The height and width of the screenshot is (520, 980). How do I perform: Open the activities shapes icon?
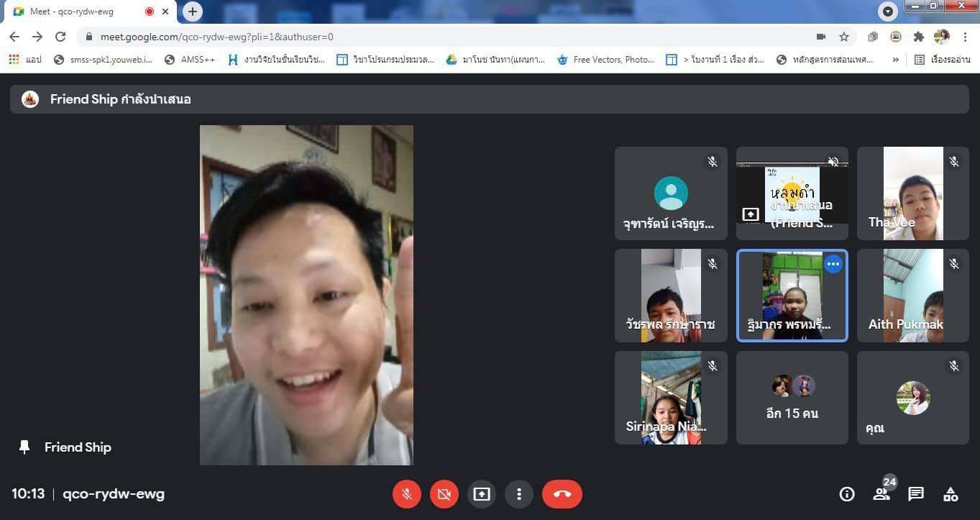click(951, 494)
